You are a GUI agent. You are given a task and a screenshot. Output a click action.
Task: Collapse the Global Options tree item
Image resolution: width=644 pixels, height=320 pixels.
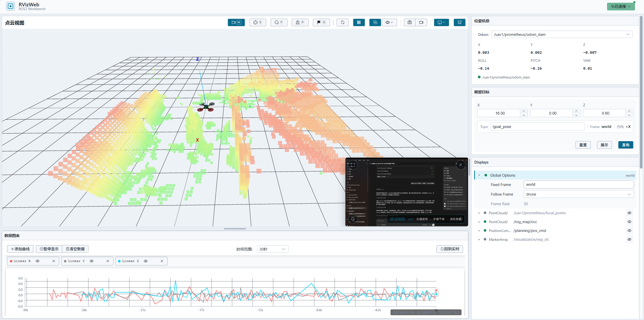479,175
